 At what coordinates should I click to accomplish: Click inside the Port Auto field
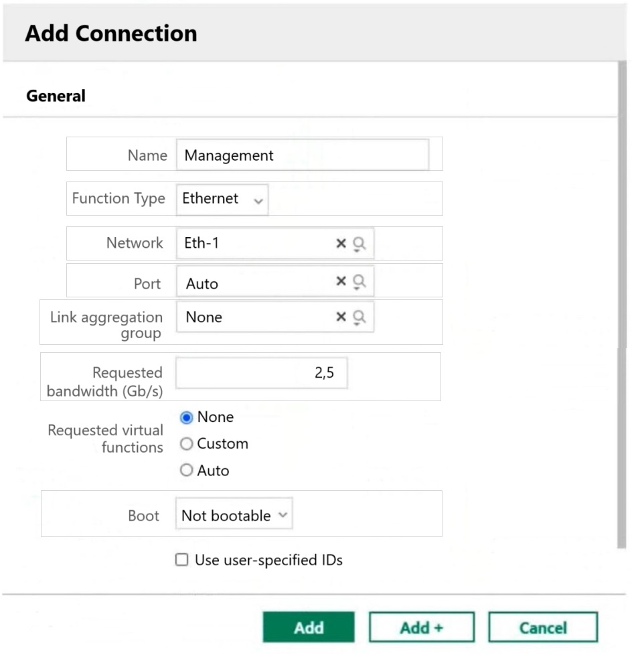tap(255, 281)
